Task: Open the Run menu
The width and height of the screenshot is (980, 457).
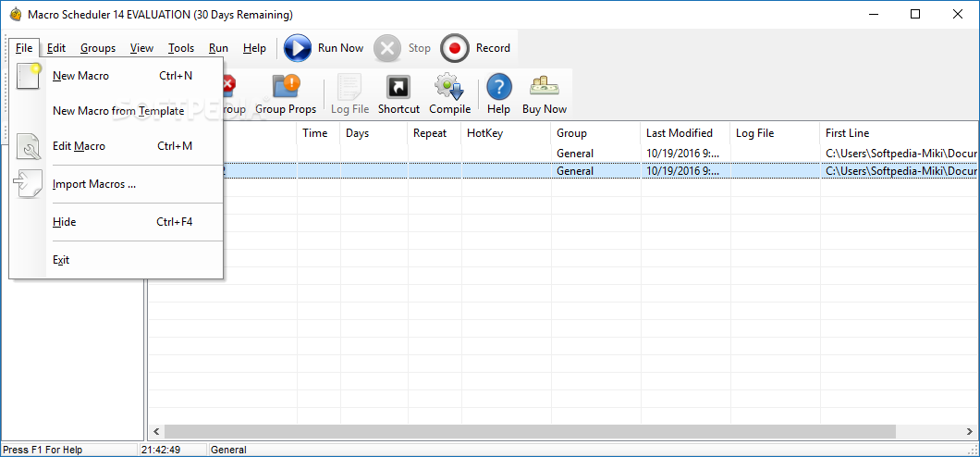Action: pos(219,48)
